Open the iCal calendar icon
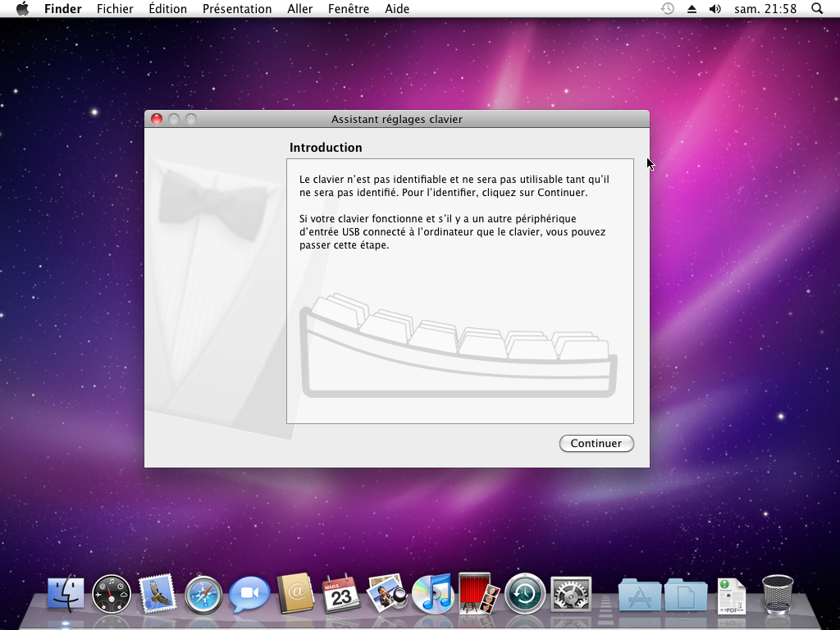840x630 pixels. click(x=341, y=593)
